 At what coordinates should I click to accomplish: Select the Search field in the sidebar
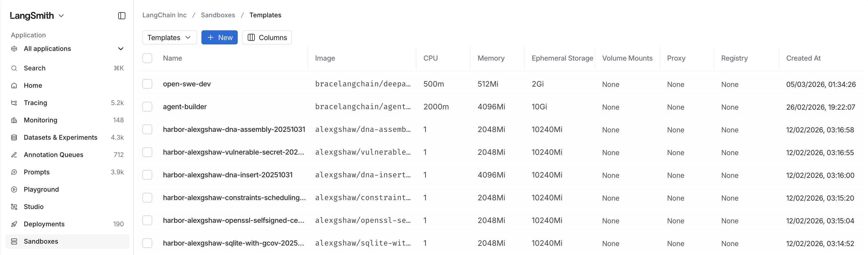(x=34, y=68)
